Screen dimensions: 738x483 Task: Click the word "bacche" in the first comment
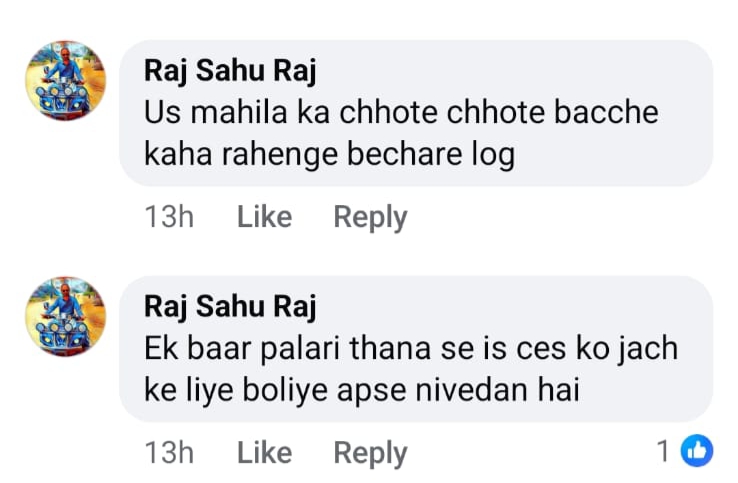(610, 112)
